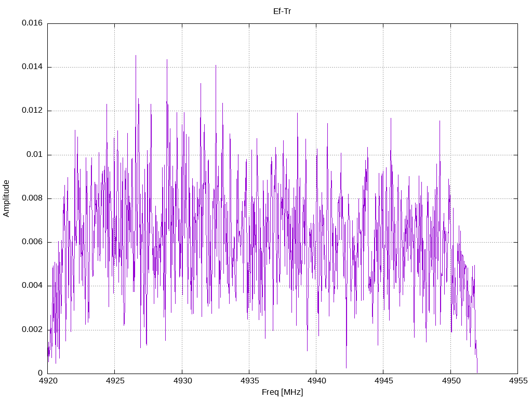Click the x-axis tick value 4945
532x399 pixels.
(384, 381)
